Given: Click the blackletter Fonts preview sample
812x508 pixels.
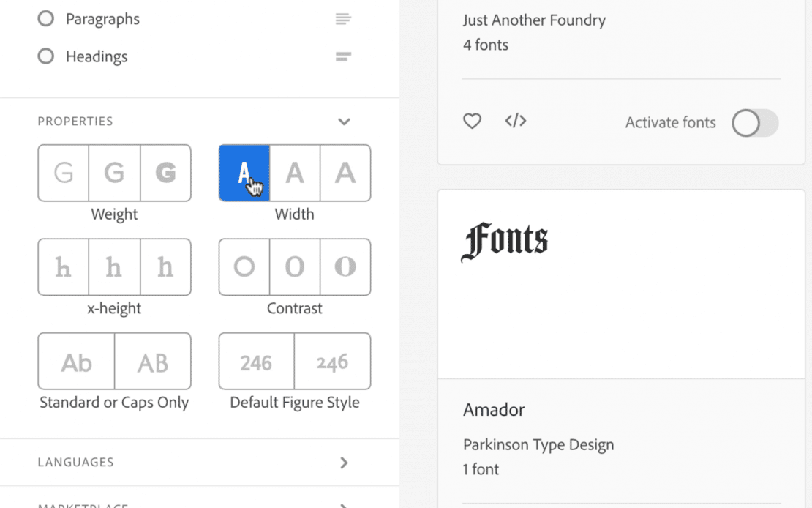Looking at the screenshot, I should (505, 242).
